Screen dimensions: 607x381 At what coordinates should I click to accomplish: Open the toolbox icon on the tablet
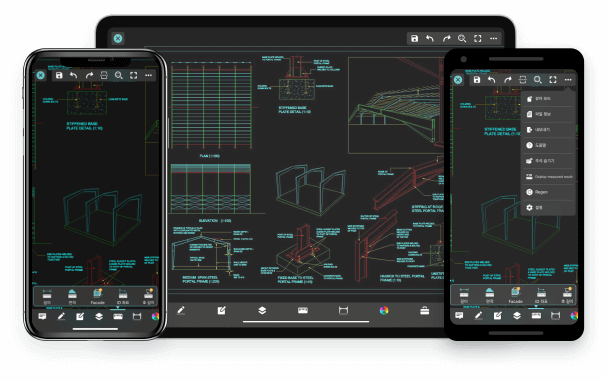pyautogui.click(x=425, y=310)
